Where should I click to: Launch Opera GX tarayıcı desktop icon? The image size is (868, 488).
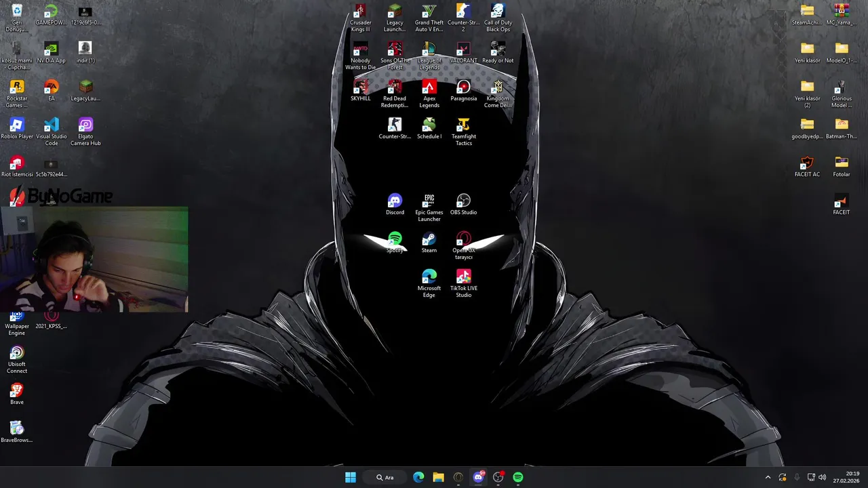[463, 246]
